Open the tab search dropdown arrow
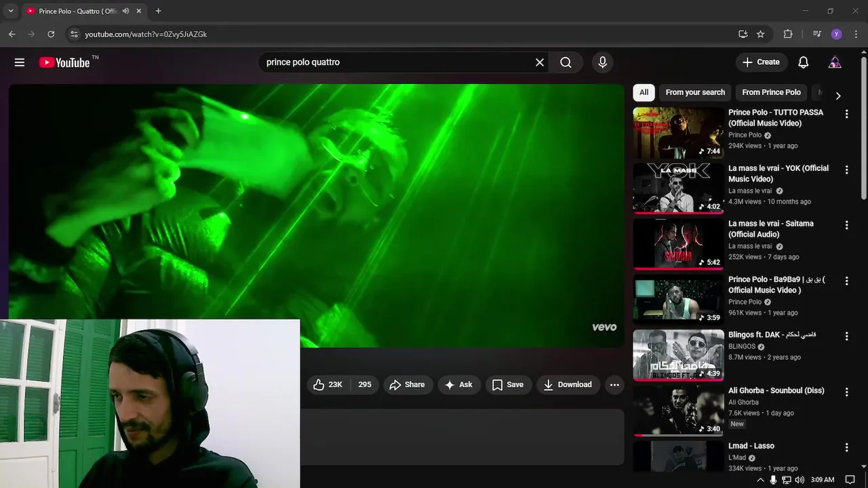The width and height of the screenshot is (868, 488). tap(10, 11)
